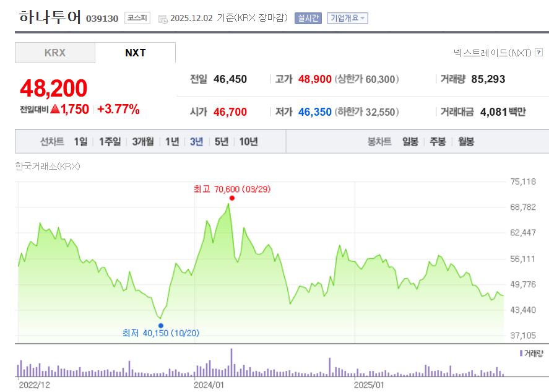Image resolution: width=549 pixels, height=392 pixels.
Task: Click the 거래량 legend purple swatch
Action: (x=521, y=353)
